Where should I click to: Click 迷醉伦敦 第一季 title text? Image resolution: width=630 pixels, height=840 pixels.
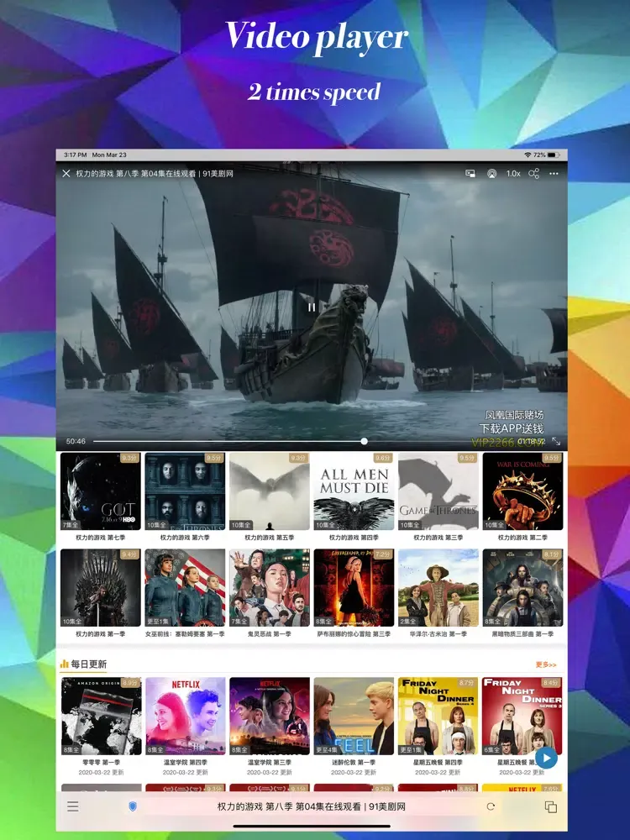(x=354, y=763)
